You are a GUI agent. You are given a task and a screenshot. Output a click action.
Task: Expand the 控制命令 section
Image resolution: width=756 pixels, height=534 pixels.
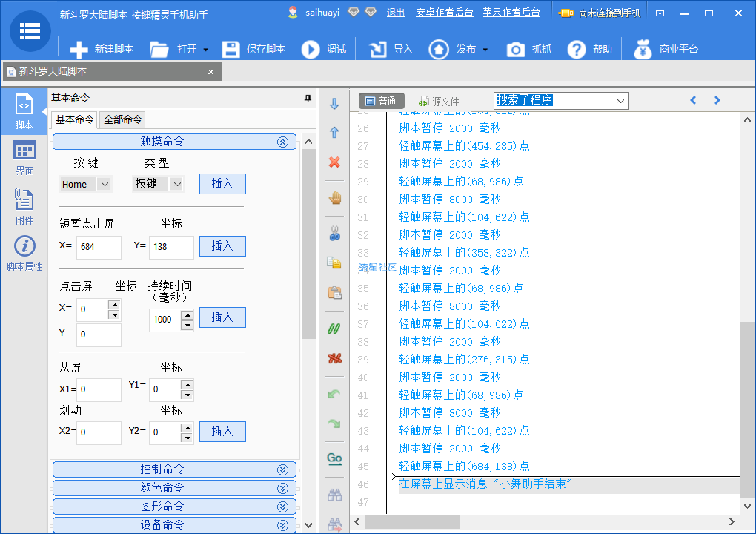click(x=282, y=469)
